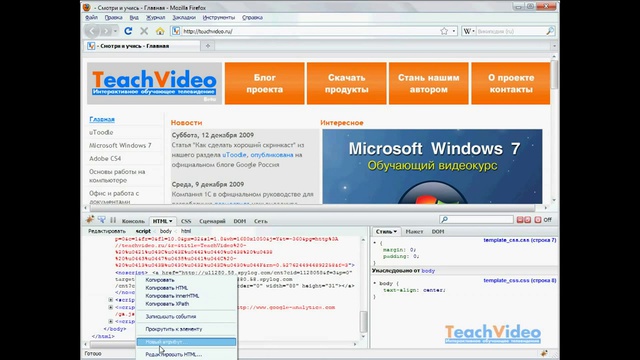Image resolution: width=640 pixels, height=360 pixels.
Task: Open the address bar URL dropdown arrow
Action: pos(453,31)
